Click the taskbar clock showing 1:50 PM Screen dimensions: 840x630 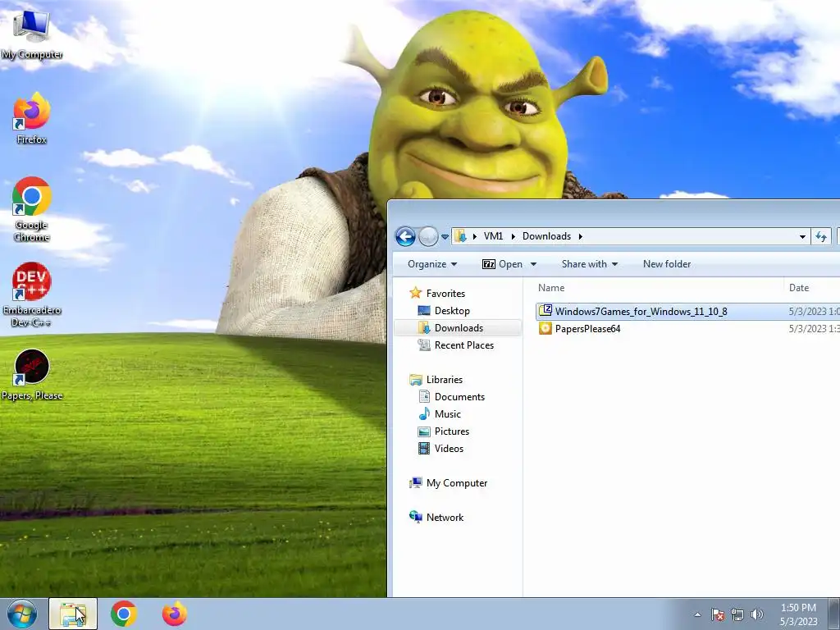(x=798, y=614)
